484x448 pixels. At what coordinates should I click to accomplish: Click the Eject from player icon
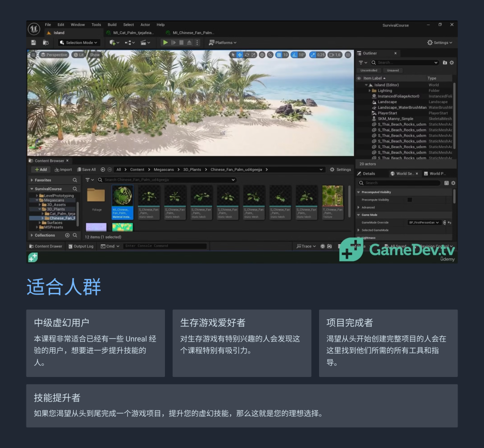[189, 43]
